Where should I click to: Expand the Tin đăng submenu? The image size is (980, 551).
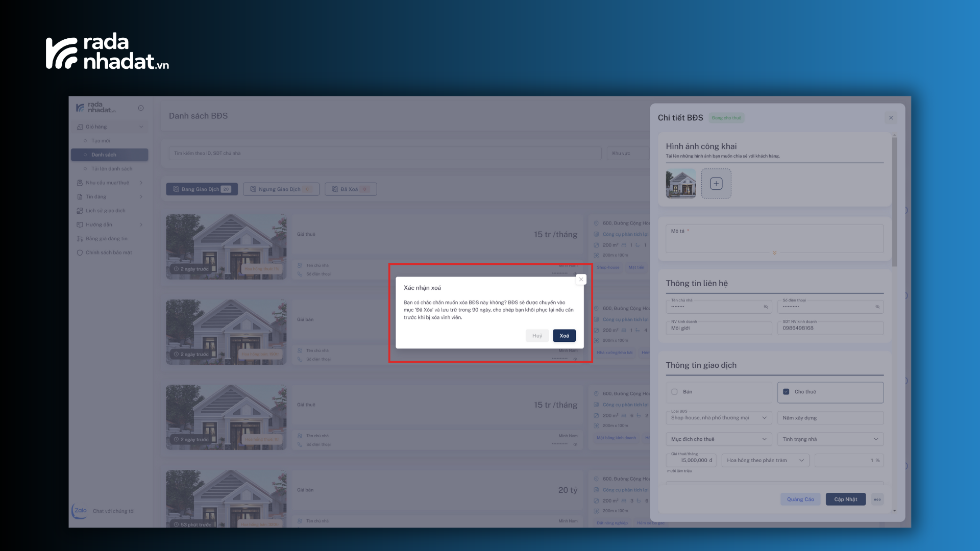click(141, 196)
